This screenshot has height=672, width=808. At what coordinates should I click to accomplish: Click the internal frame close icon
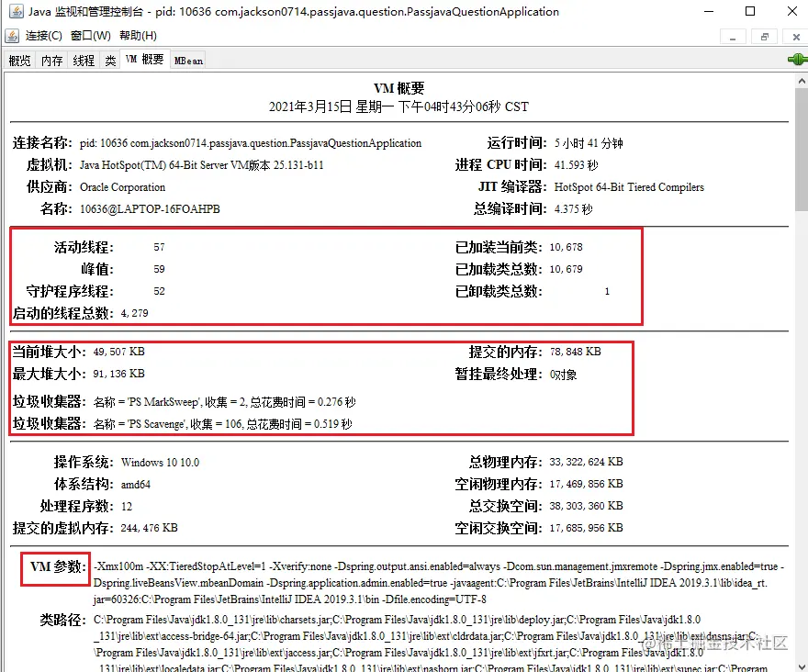pos(796,36)
